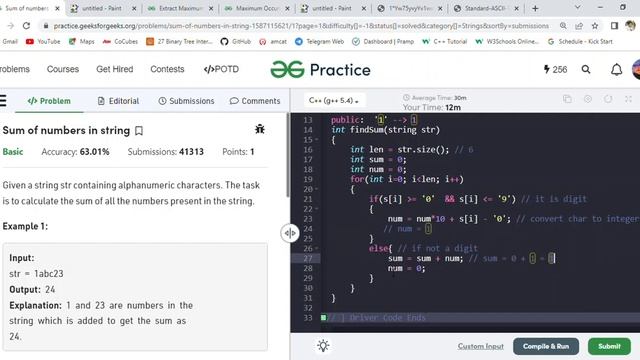Click the panel splitter handle between problem and editor
Image resolution: width=640 pixels, height=360 pixels.
coord(290,233)
